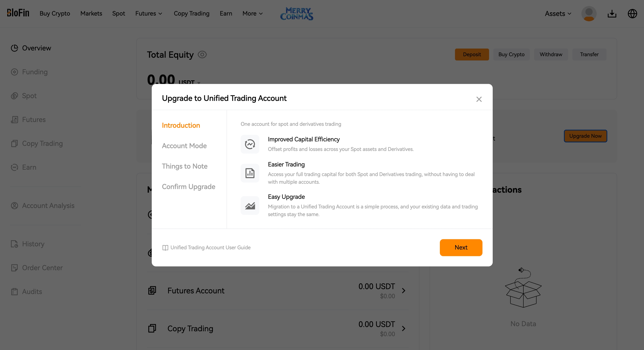This screenshot has width=644, height=350.
Task: Click the Upgrade Now button
Action: click(x=585, y=136)
